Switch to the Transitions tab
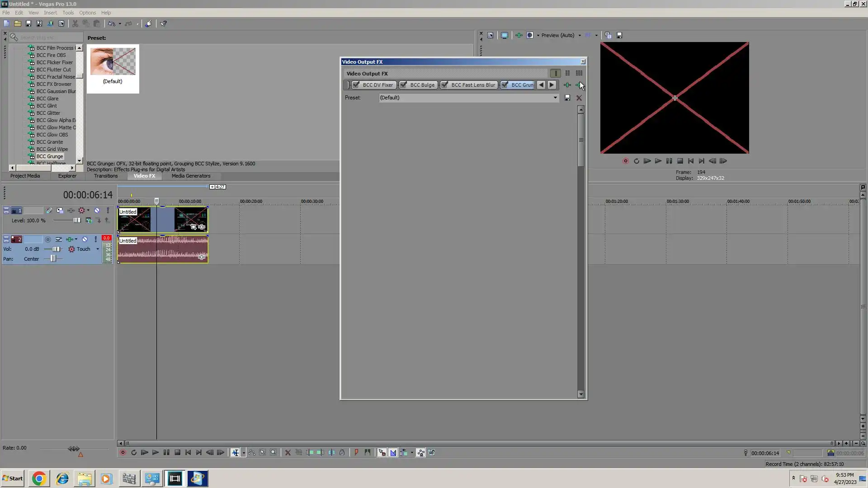This screenshot has height=488, width=868. pos(106,176)
